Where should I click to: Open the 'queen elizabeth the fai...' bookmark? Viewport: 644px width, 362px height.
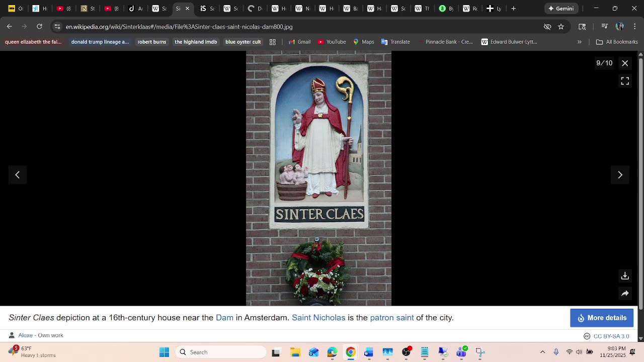(x=33, y=42)
